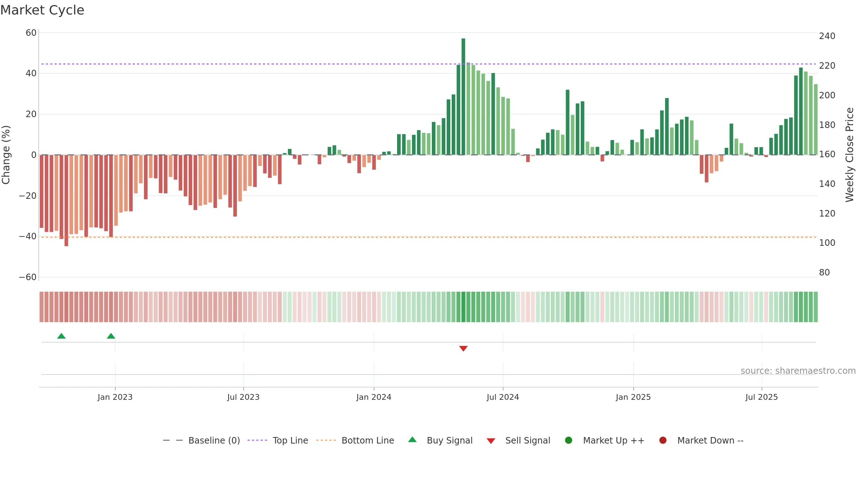Click the 60 value on left axis
The height and width of the screenshot is (488, 868).
pyautogui.click(x=31, y=33)
